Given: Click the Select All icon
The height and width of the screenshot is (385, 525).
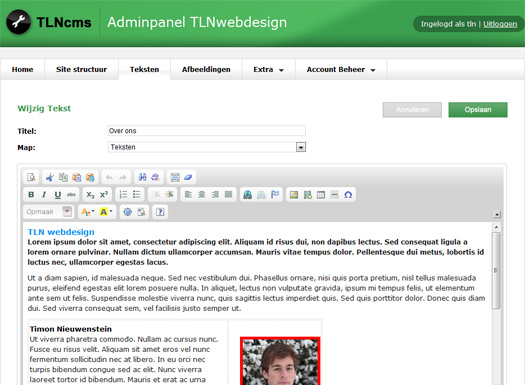Looking at the screenshot, I should (x=175, y=177).
